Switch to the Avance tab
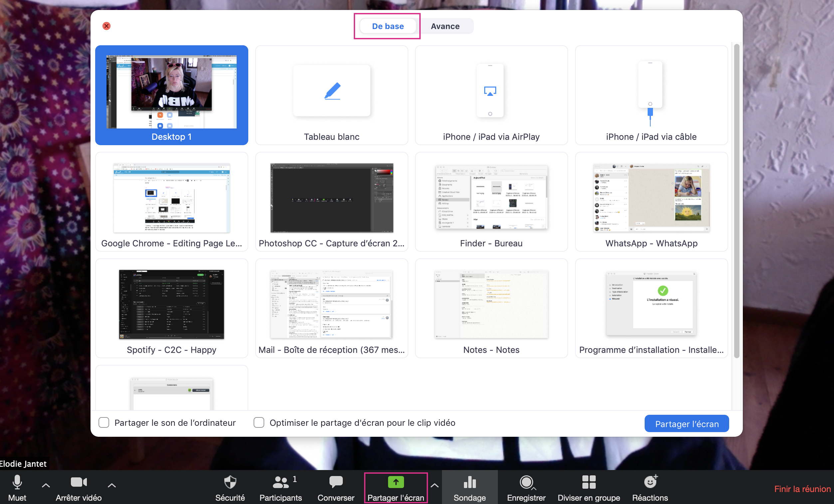The image size is (834, 504). click(445, 26)
